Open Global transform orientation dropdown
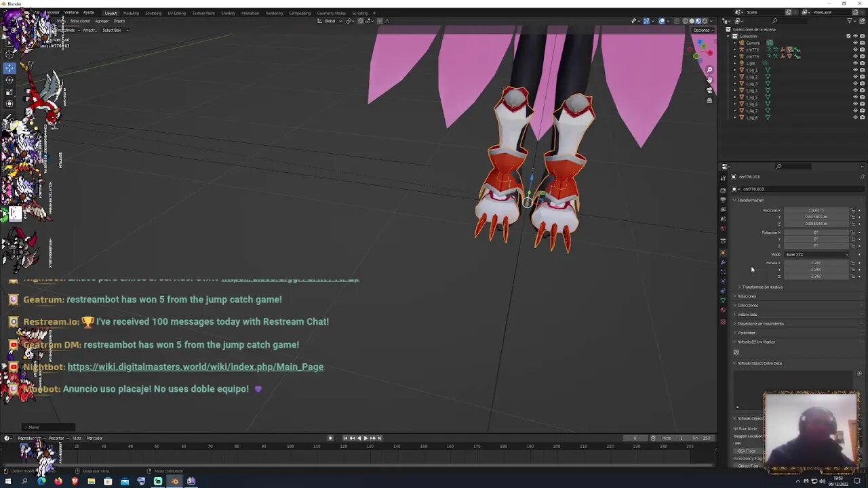868x488 pixels. [x=330, y=21]
